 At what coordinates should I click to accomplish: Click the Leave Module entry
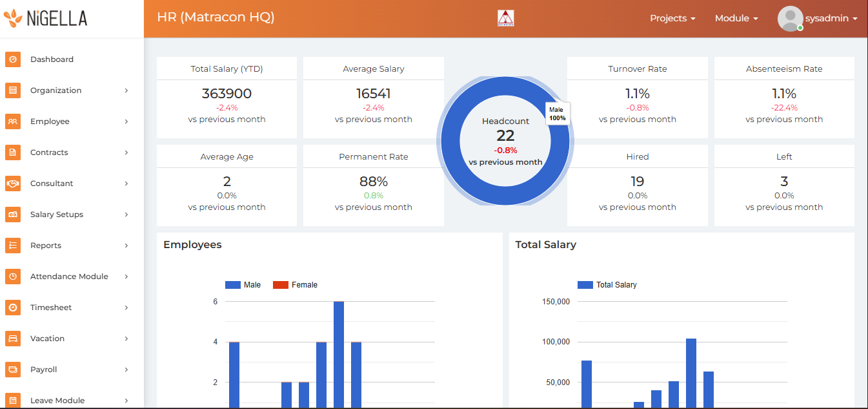coord(58,400)
